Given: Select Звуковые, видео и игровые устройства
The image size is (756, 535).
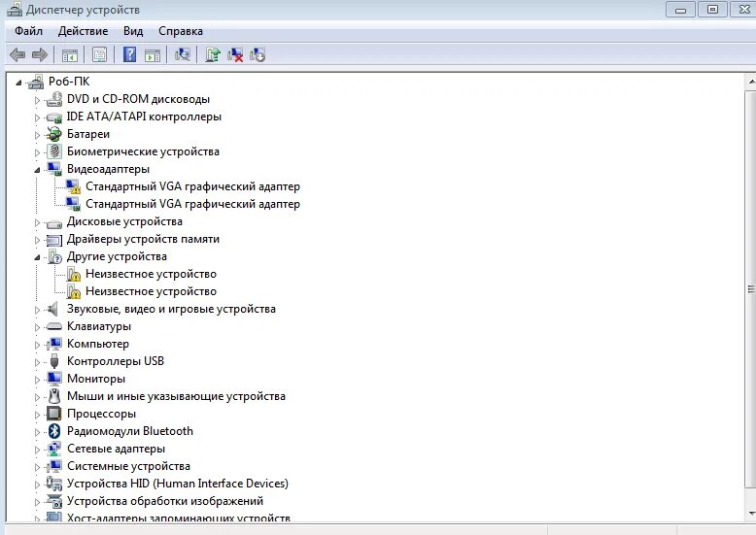Looking at the screenshot, I should coord(171,309).
